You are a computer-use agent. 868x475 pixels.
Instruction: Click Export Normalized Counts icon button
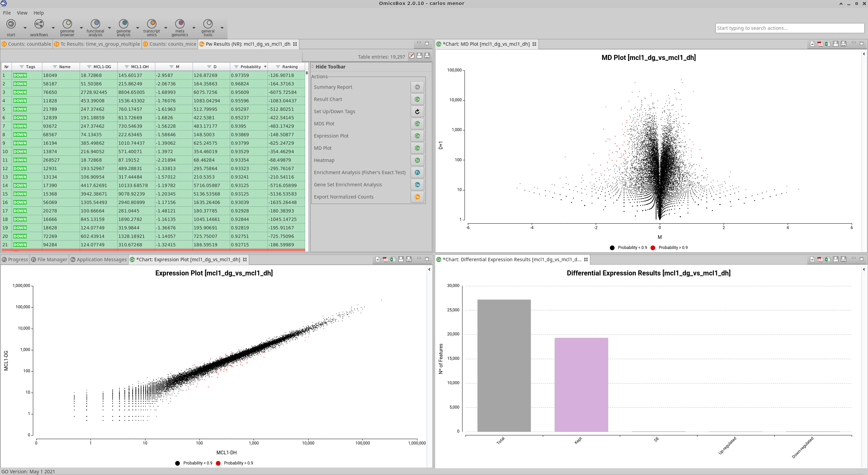(x=417, y=197)
